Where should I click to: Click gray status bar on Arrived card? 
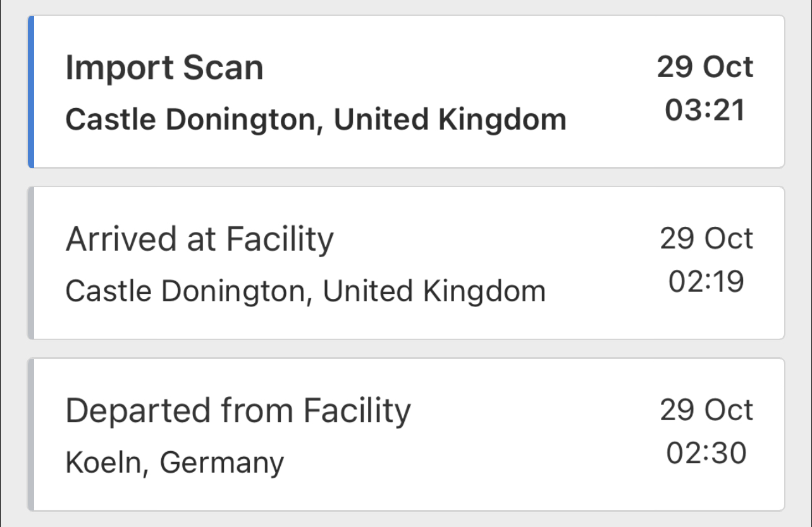30,263
